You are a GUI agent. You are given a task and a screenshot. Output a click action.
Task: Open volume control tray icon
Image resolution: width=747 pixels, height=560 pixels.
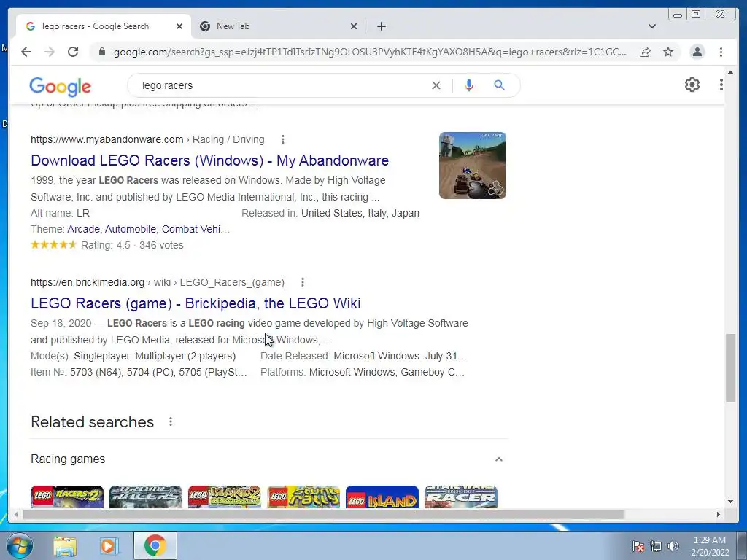point(673,546)
